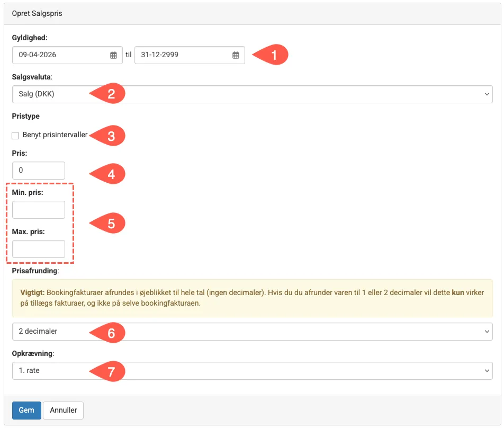This screenshot has width=504, height=428.
Task: Click the red number 2 marker
Action: coord(110,94)
